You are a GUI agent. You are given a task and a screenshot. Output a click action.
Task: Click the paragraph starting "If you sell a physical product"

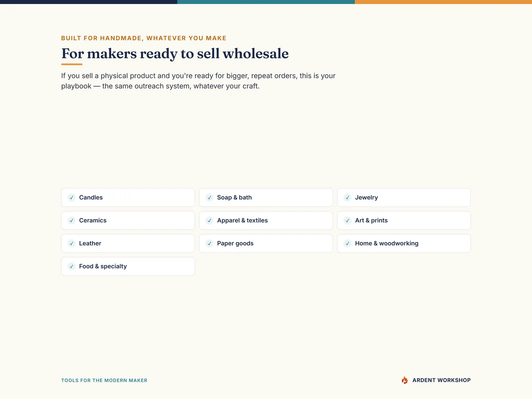tap(198, 81)
